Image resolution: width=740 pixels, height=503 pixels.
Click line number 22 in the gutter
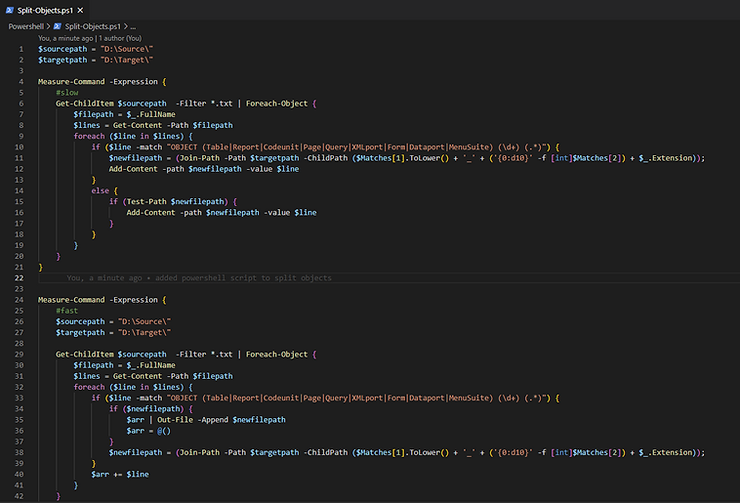(x=19, y=277)
